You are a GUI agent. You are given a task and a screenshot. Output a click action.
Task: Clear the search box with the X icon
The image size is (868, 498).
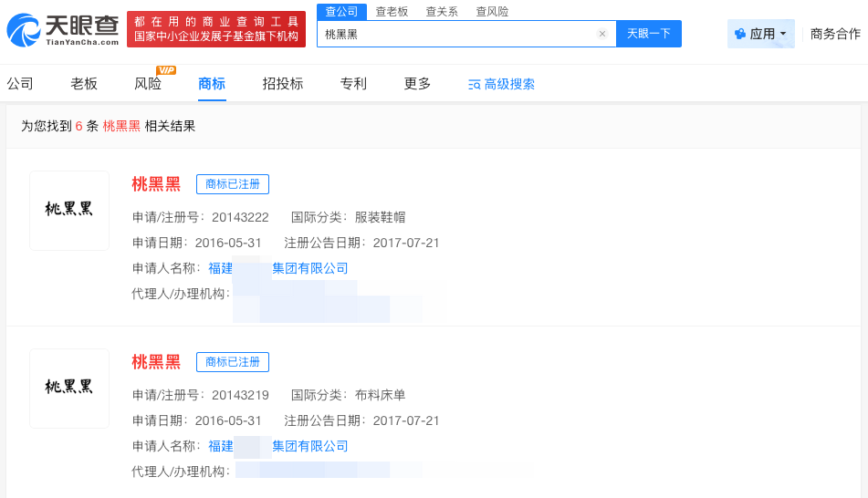click(x=602, y=34)
